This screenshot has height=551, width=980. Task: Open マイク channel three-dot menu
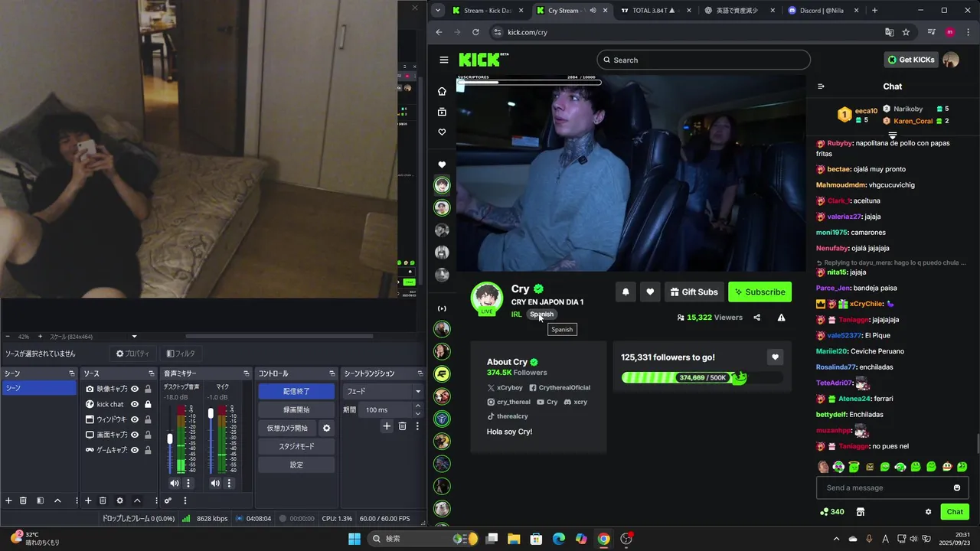(229, 483)
